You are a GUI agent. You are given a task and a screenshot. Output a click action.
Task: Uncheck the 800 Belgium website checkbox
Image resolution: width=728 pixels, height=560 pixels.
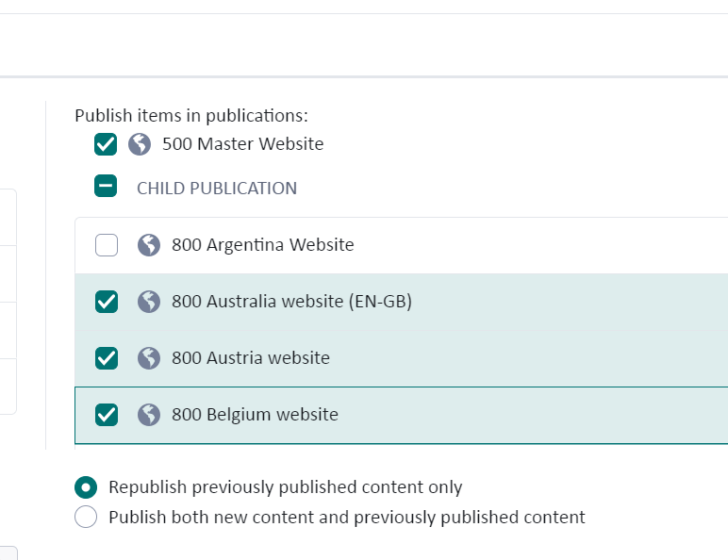(x=107, y=415)
